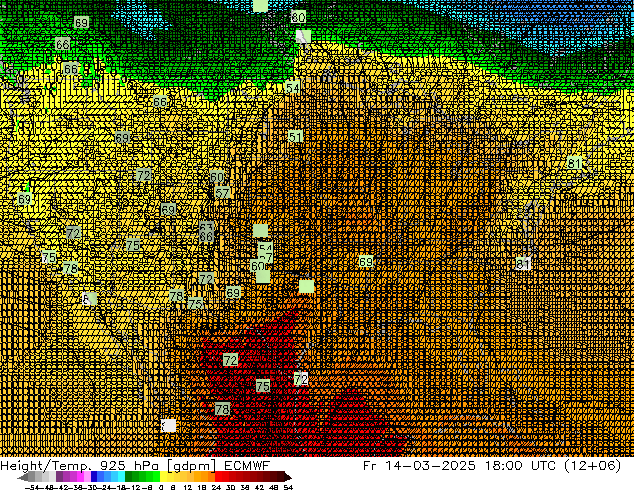Click the "80" height label on the map
This screenshot has width=634, height=490.
tap(298, 17)
